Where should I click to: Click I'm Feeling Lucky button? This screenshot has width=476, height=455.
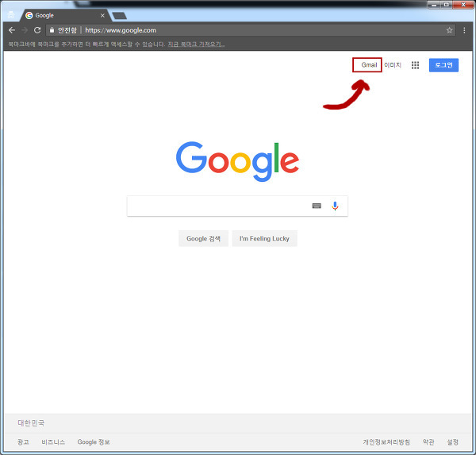pyautogui.click(x=264, y=238)
